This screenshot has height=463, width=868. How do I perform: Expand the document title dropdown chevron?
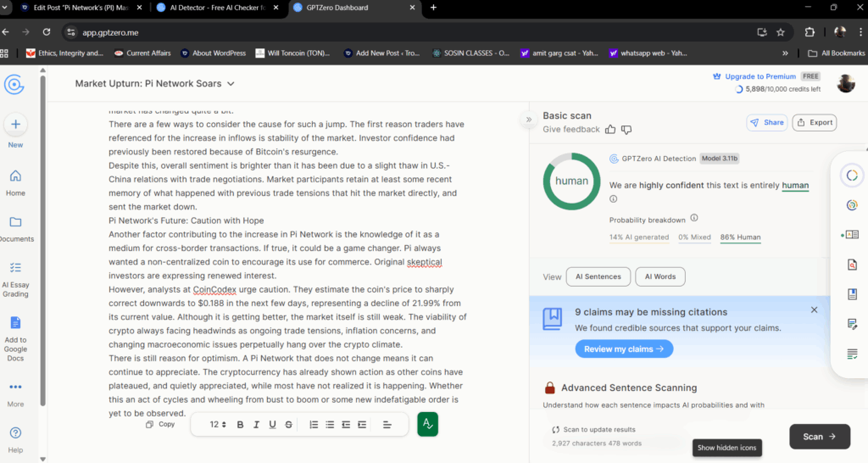click(231, 84)
